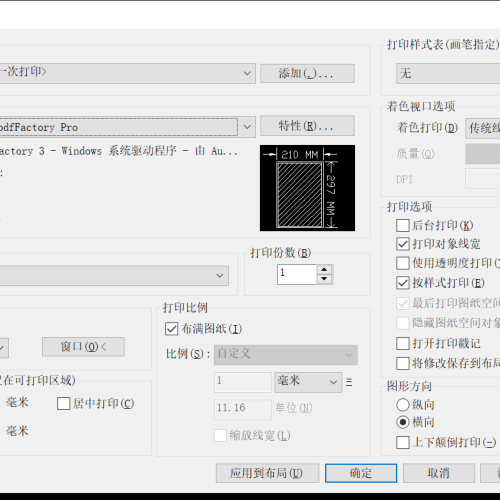Click the print copies number field
Screen dimensions: 500x500
tap(297, 275)
